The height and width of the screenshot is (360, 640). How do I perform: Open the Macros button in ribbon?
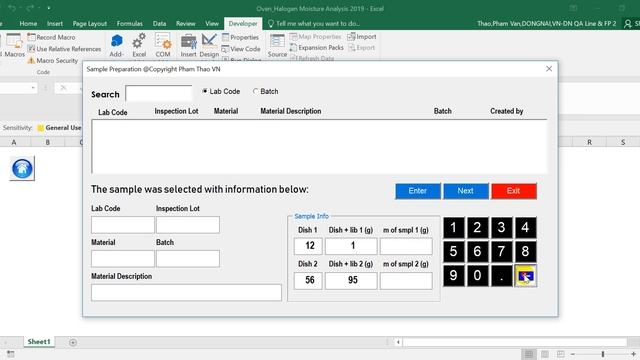pyautogui.click(x=15, y=45)
